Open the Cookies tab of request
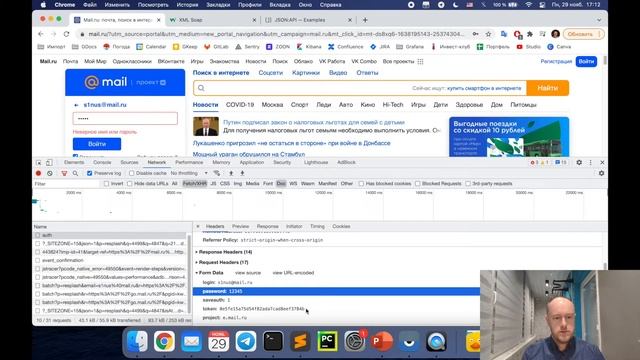This screenshot has width=640, height=360. 341,226
